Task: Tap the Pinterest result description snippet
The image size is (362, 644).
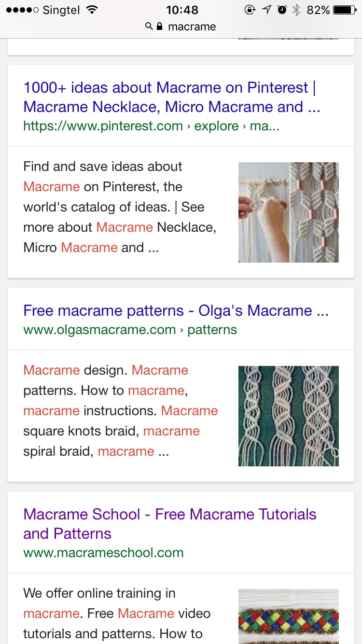Action: point(120,207)
